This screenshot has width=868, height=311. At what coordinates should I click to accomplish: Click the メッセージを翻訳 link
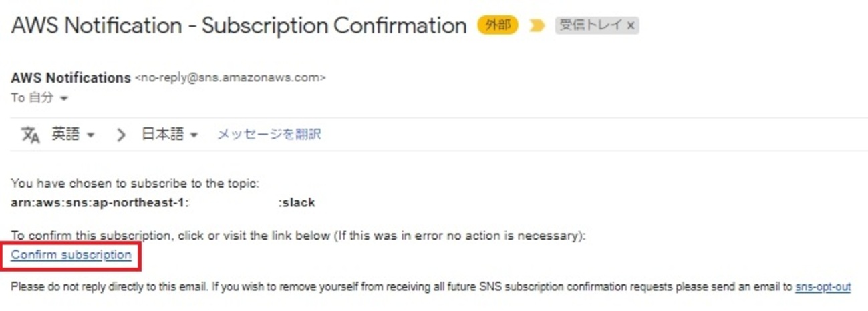pyautogui.click(x=269, y=135)
